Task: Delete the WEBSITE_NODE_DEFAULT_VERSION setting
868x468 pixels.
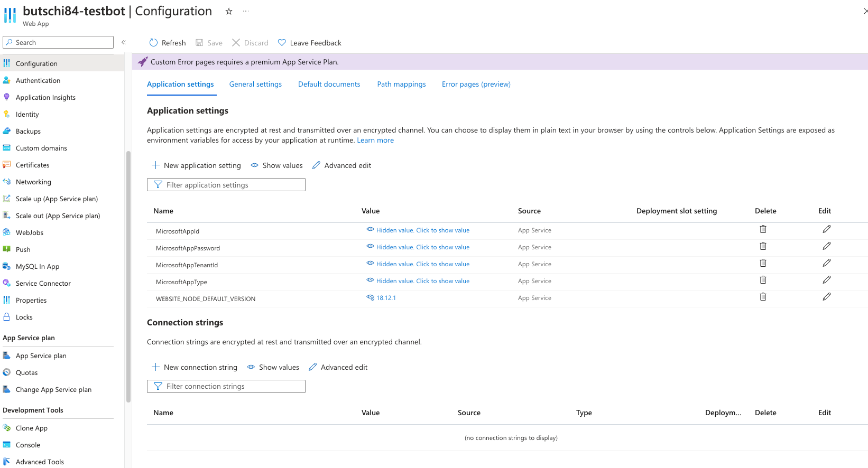Action: (763, 297)
